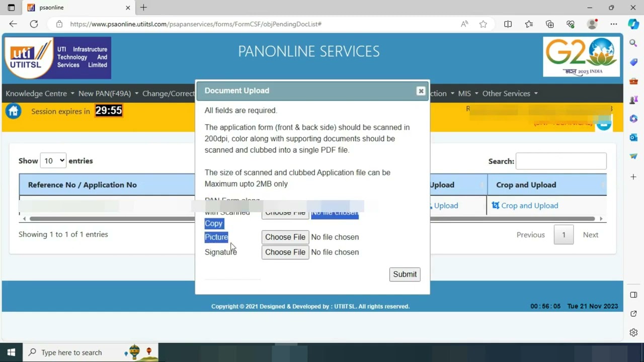Open sidebar Shopping tag icon

pos(633,62)
